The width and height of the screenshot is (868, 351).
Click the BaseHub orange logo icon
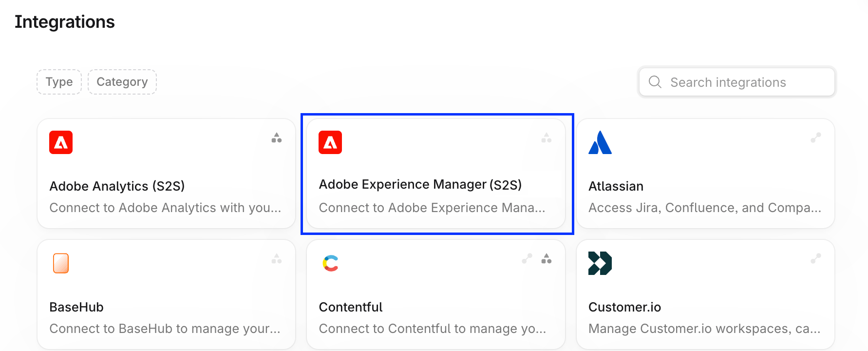click(61, 263)
